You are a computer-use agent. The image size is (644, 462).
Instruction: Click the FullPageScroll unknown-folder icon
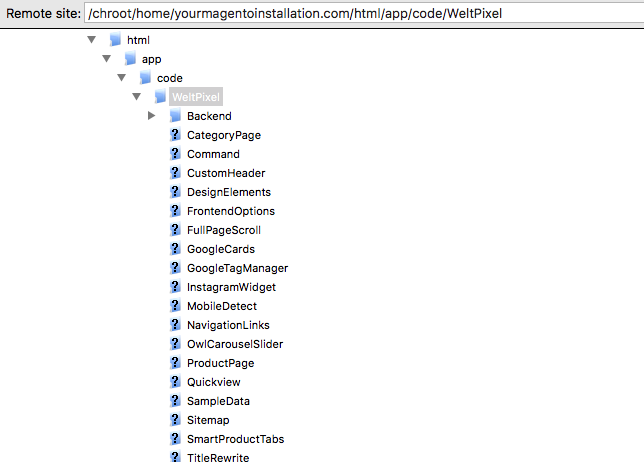coord(175,230)
